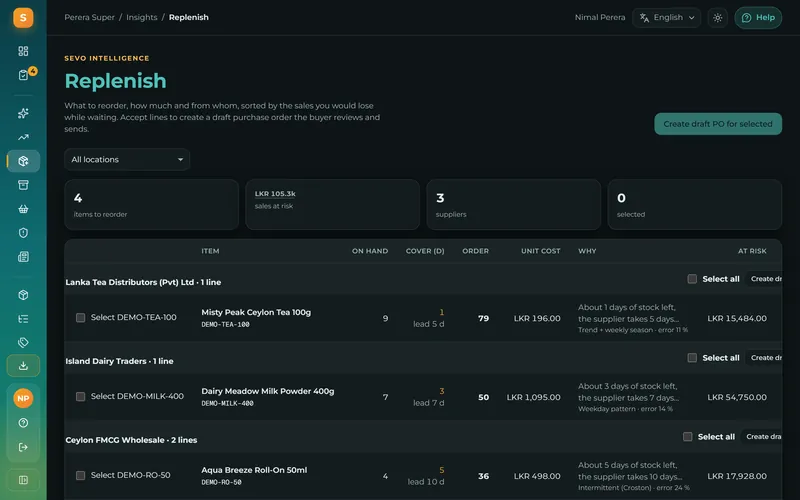Image resolution: width=800 pixels, height=500 pixels.
Task: Open the trending chart icon in sidebar
Action: [23, 137]
